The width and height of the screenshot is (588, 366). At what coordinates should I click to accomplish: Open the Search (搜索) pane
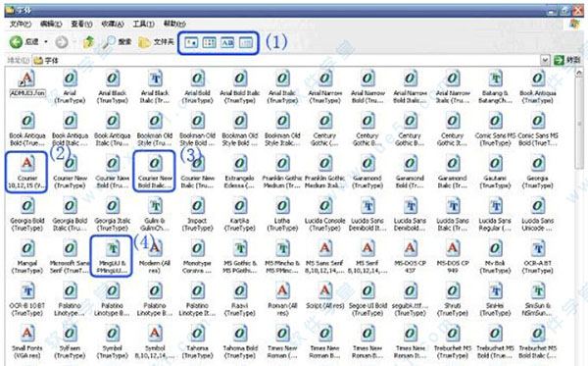coord(118,42)
